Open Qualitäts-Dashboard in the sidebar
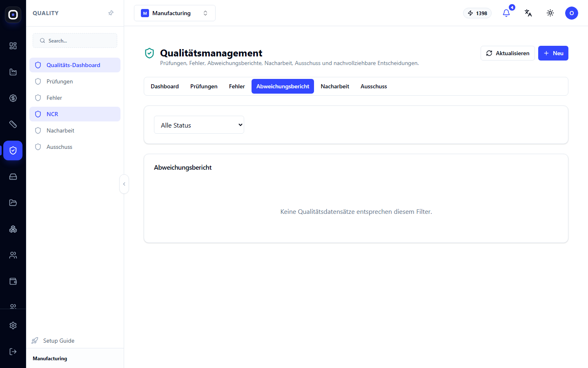588x368 pixels. (75, 65)
